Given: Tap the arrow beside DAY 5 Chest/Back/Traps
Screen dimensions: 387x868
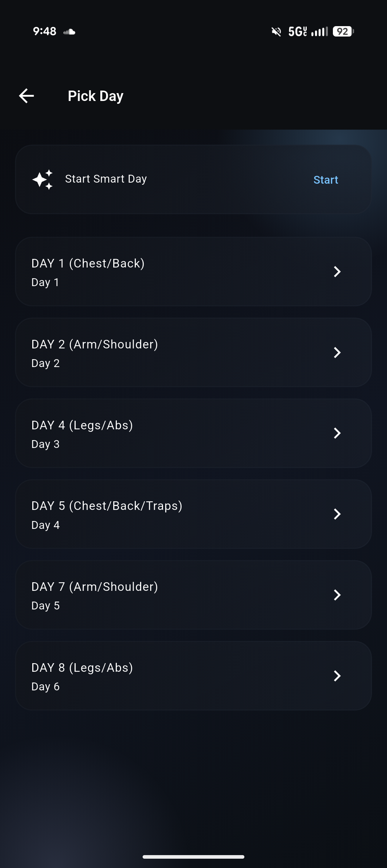Looking at the screenshot, I should click(x=337, y=514).
